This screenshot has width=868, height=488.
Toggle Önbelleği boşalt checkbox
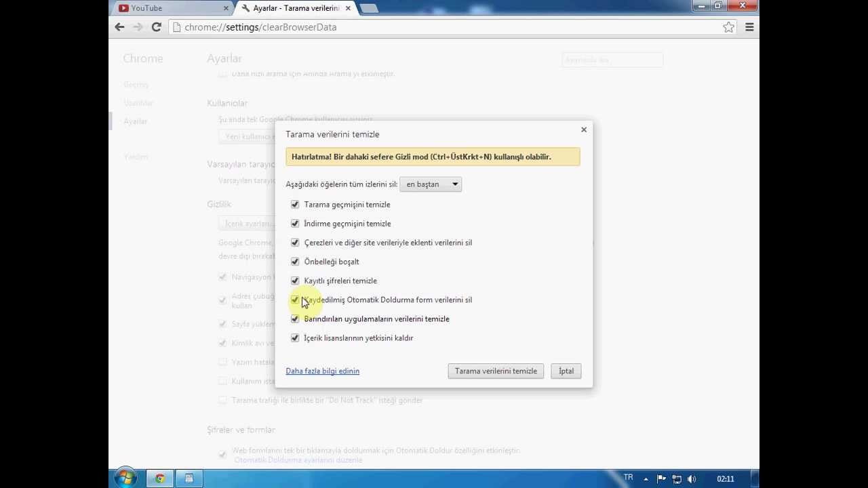[x=295, y=261]
